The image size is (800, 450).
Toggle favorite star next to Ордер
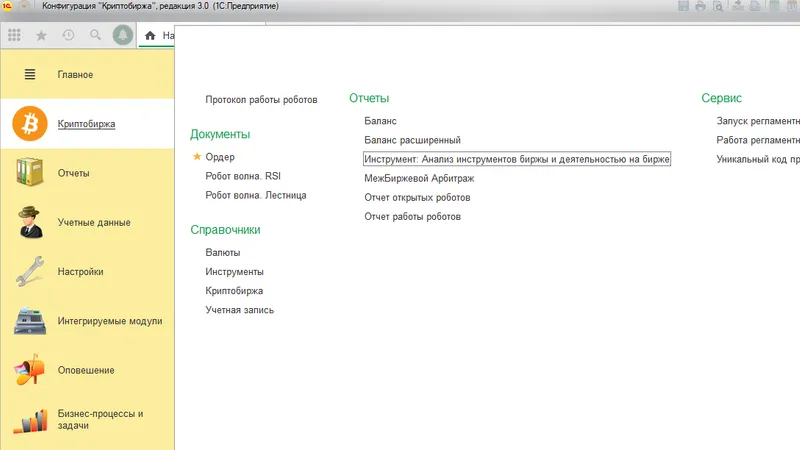pyautogui.click(x=197, y=157)
